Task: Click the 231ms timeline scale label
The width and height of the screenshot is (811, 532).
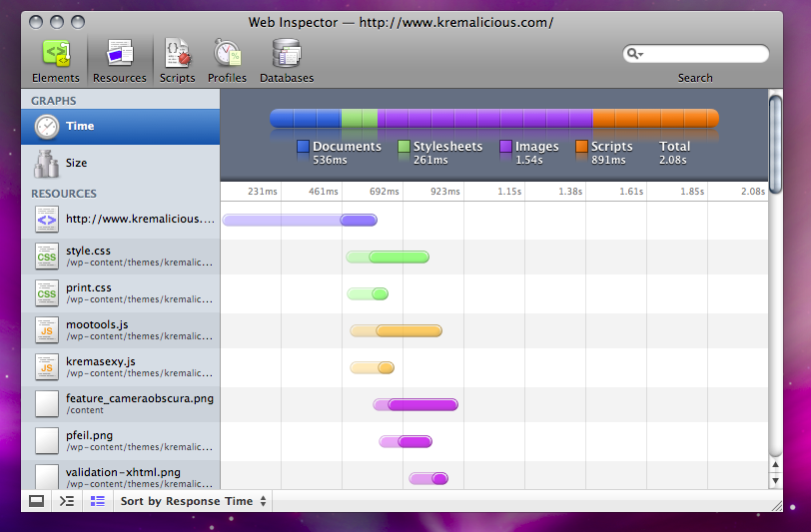Action: pos(263,192)
